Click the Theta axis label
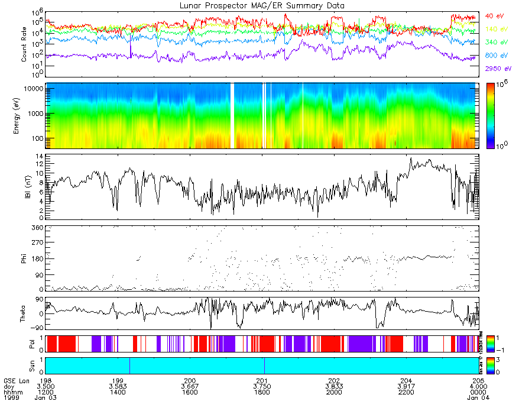Screen dimensions: 532x414 click(x=22, y=313)
